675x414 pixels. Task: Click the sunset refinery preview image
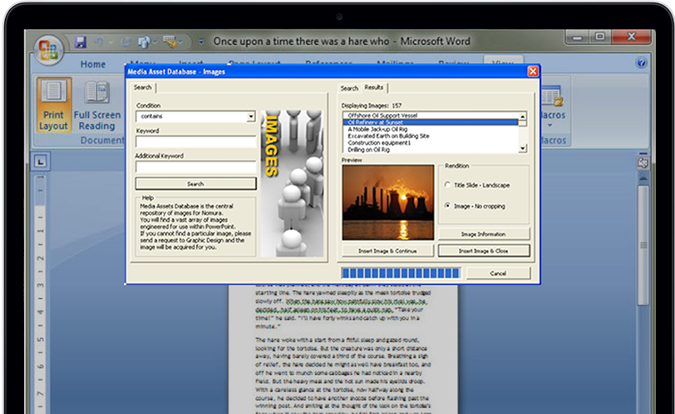click(x=388, y=202)
